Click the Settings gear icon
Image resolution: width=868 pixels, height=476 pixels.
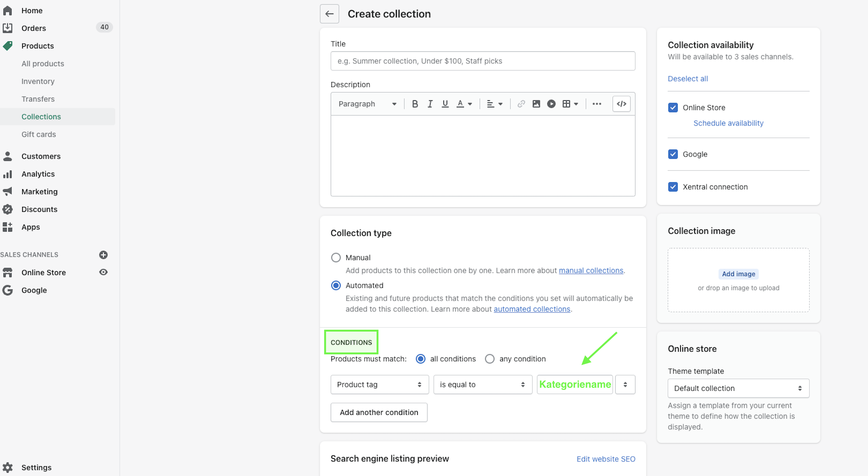pyautogui.click(x=7, y=467)
